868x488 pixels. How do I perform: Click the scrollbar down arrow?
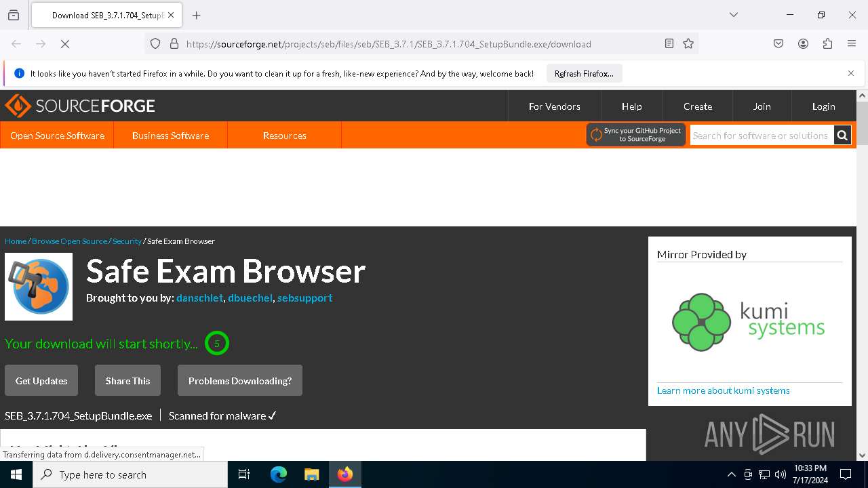862,455
